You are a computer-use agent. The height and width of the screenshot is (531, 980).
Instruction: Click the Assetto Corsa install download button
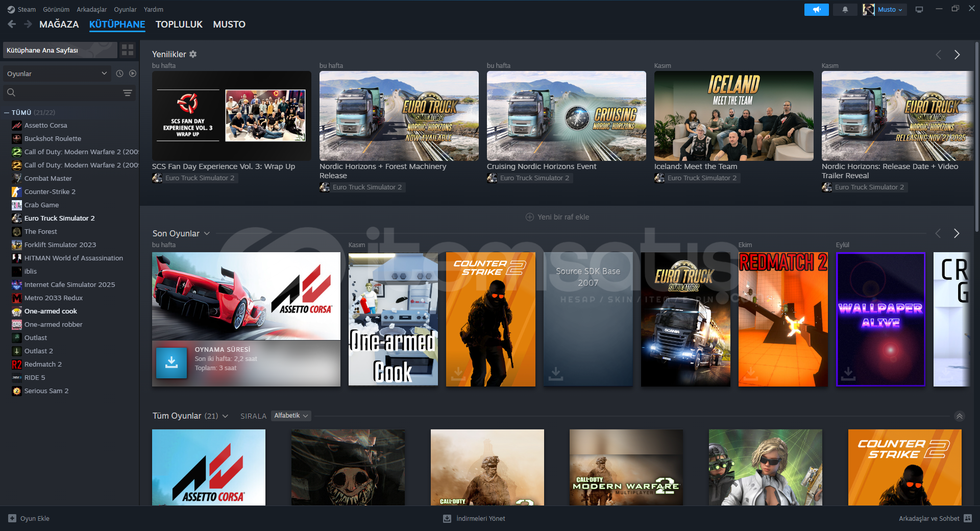(171, 363)
